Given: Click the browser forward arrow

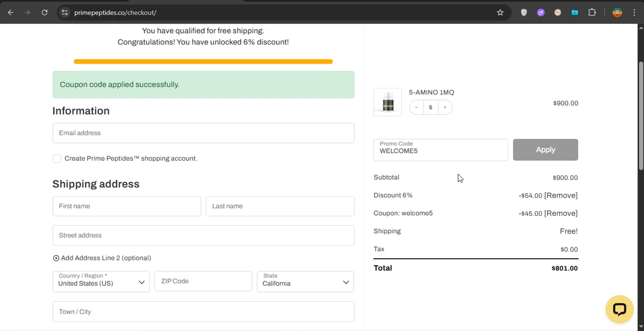Looking at the screenshot, I should click(x=27, y=12).
